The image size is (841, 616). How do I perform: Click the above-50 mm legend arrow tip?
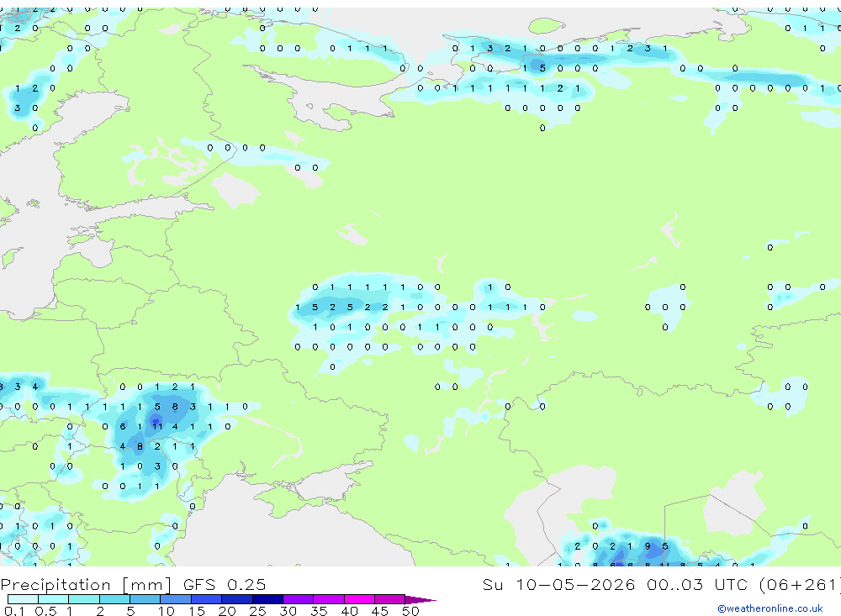420,600
